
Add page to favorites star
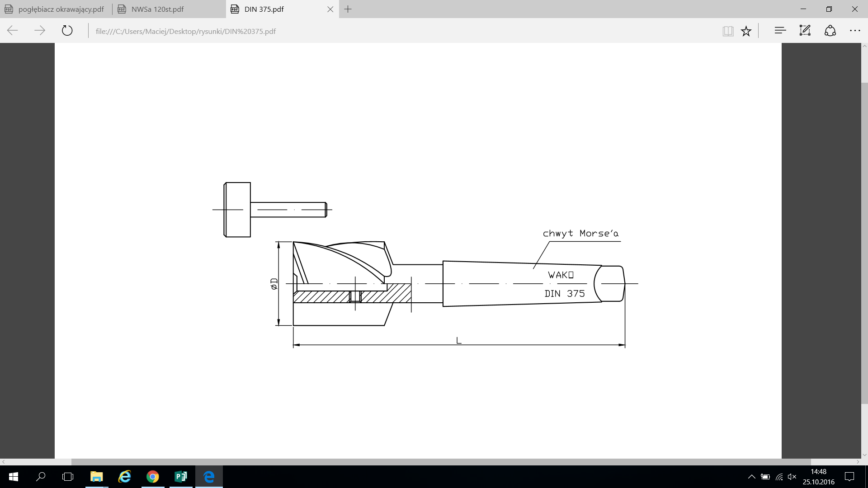click(746, 31)
